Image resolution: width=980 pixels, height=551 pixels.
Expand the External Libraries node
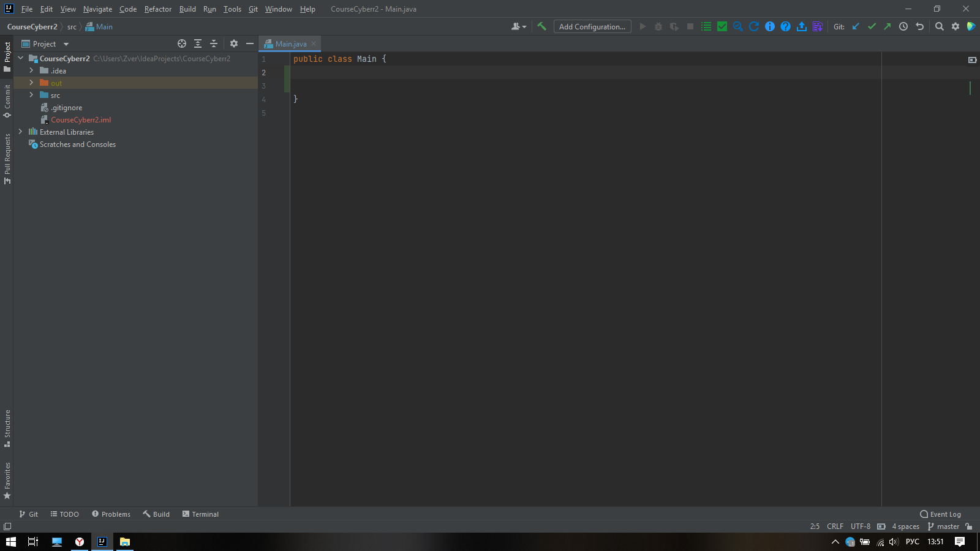click(20, 132)
